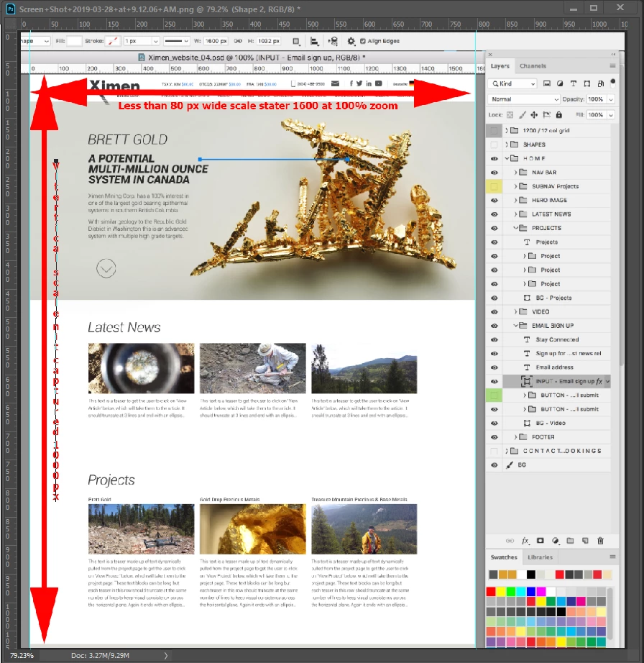Expand the SHAPES group
Viewport: 644px width, 663px height.
click(x=507, y=145)
